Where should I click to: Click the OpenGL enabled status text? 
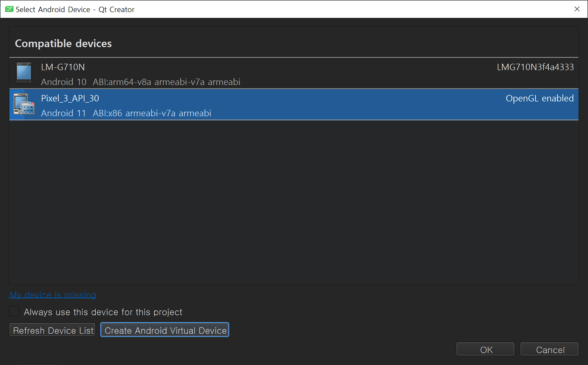click(539, 98)
